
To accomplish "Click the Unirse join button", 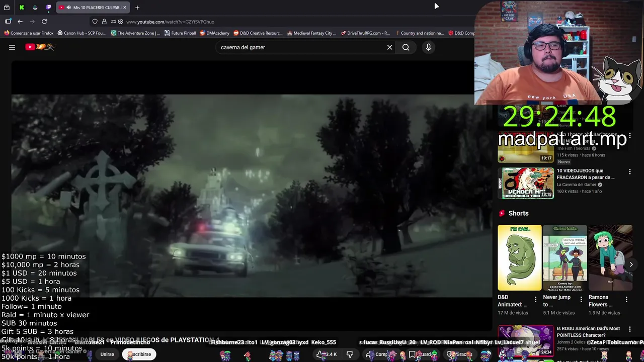I will point(107,354).
